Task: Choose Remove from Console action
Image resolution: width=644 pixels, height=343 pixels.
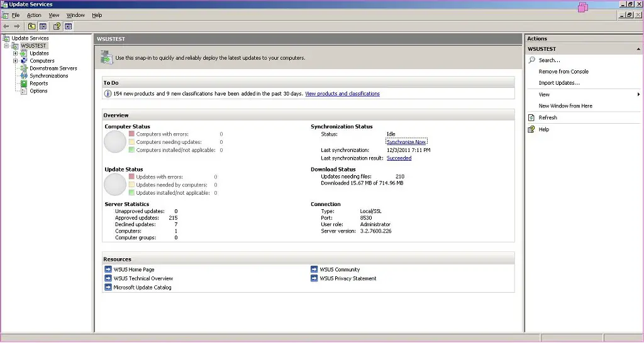Action: [x=563, y=72]
